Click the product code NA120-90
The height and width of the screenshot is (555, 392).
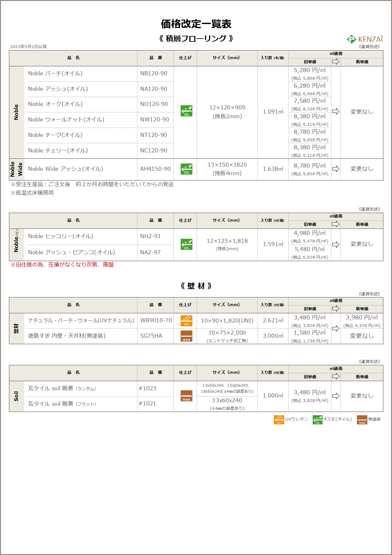pos(154,89)
